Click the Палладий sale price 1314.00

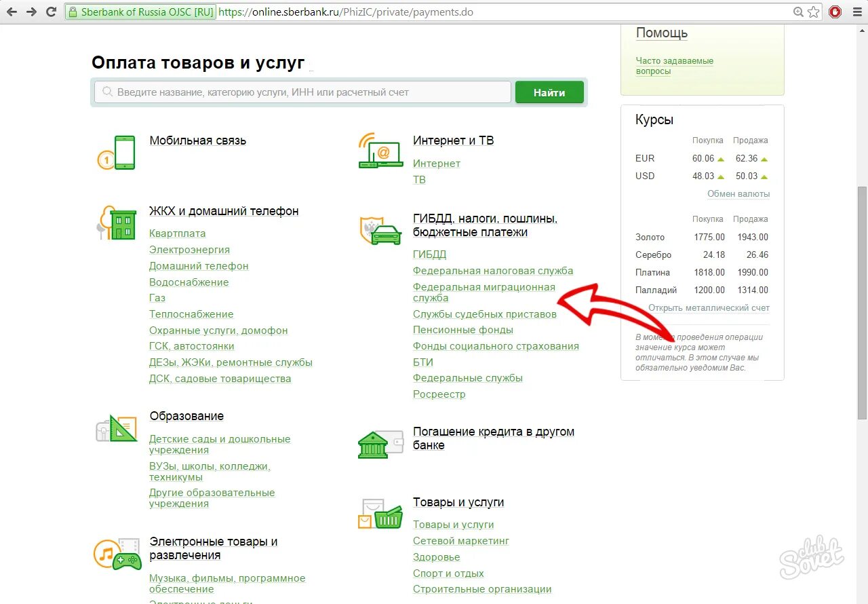click(753, 290)
